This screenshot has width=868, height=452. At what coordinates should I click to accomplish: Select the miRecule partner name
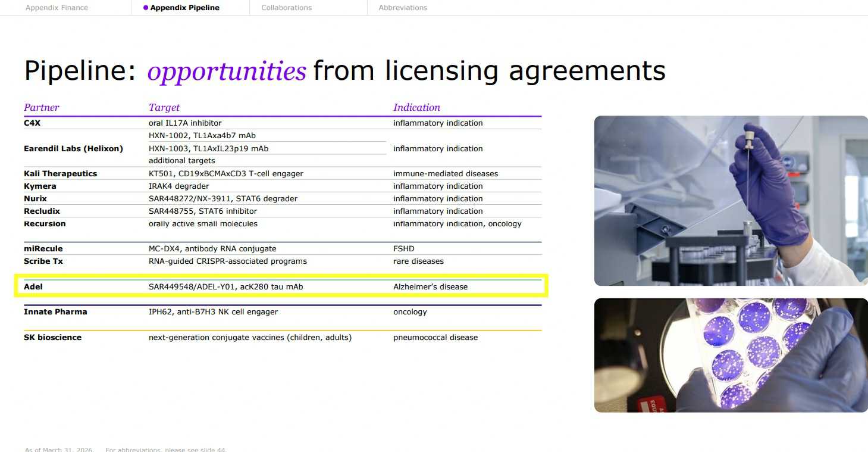coord(43,248)
